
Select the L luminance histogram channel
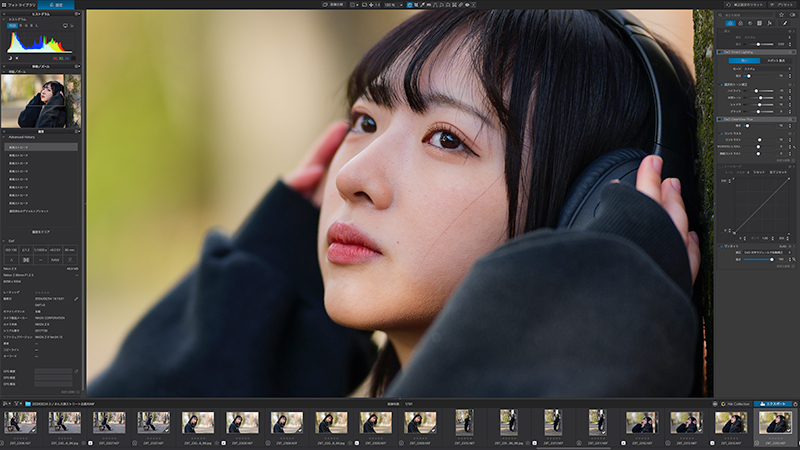(x=36, y=26)
